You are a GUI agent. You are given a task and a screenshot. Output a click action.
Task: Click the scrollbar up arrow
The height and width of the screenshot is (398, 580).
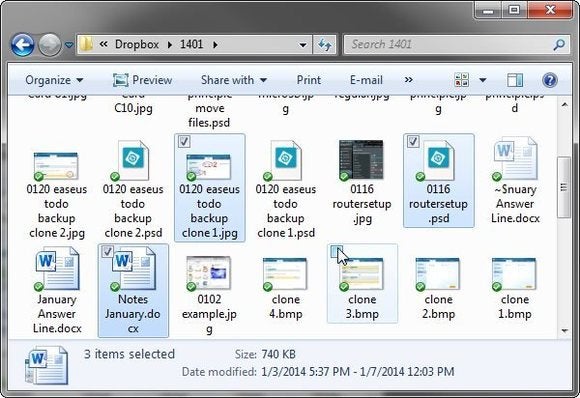click(564, 105)
